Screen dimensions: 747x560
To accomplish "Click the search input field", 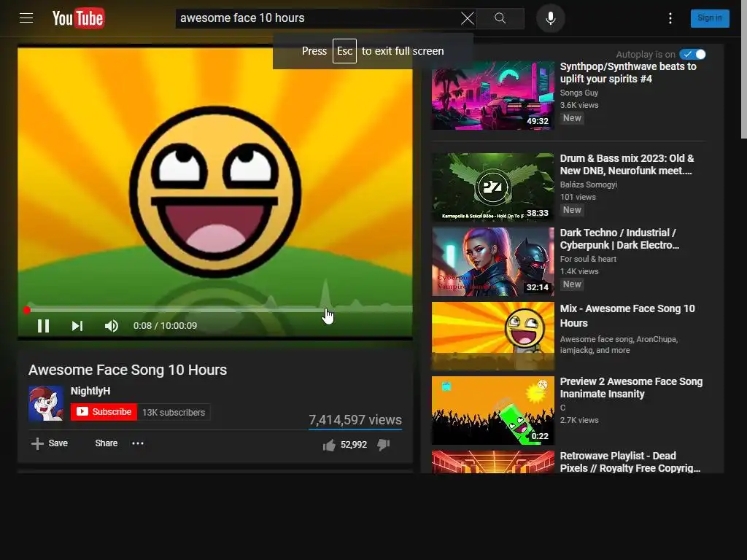I will pyautogui.click(x=317, y=18).
